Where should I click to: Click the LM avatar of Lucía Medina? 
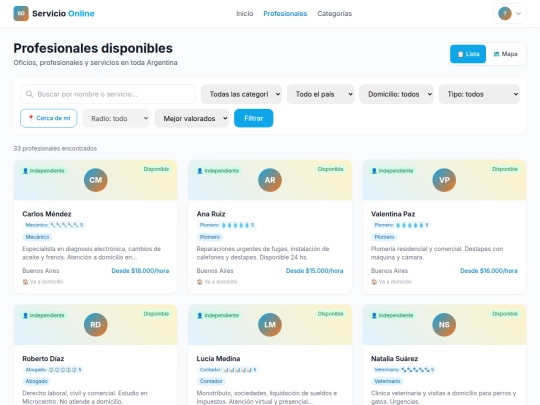270,324
